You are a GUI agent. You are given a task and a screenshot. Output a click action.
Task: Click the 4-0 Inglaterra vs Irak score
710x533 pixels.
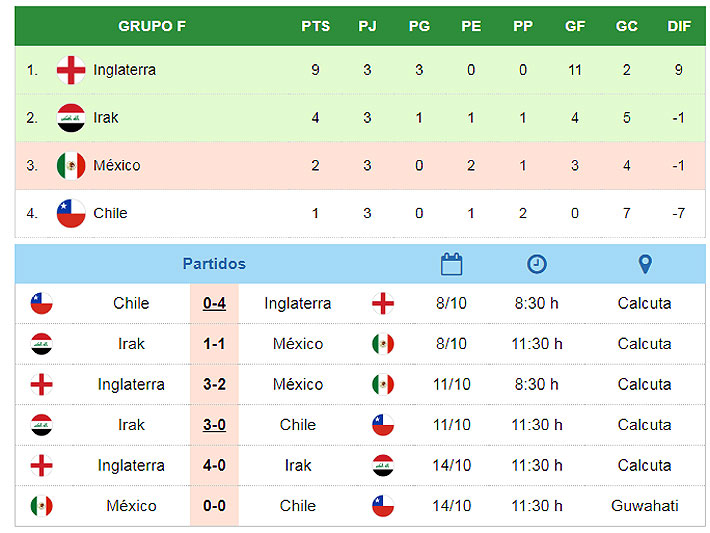tap(214, 466)
